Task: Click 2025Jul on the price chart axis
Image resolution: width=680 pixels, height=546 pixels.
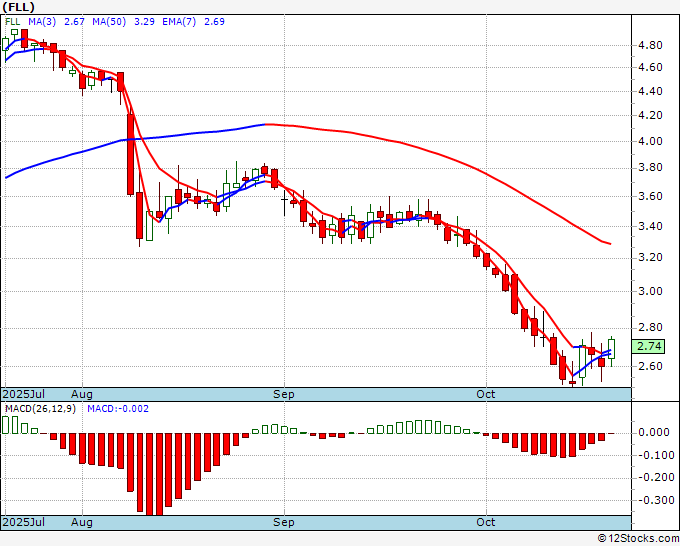Action: (24, 394)
